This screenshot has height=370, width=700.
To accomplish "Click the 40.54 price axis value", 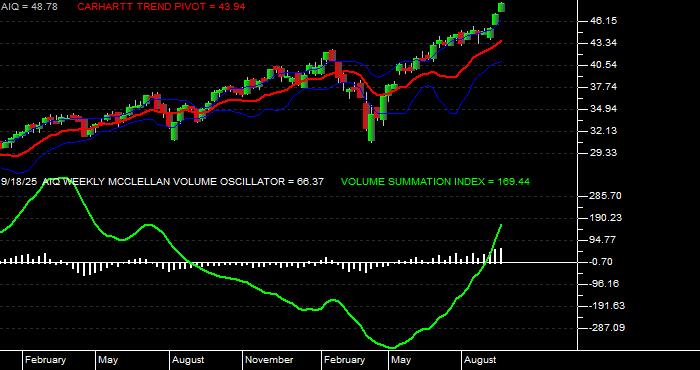I will [x=603, y=65].
